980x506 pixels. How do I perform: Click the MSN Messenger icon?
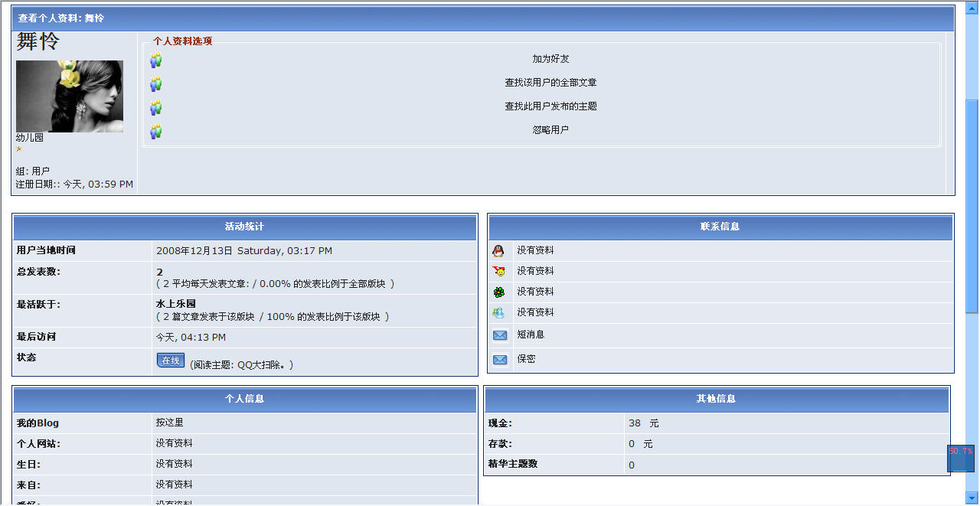click(499, 312)
